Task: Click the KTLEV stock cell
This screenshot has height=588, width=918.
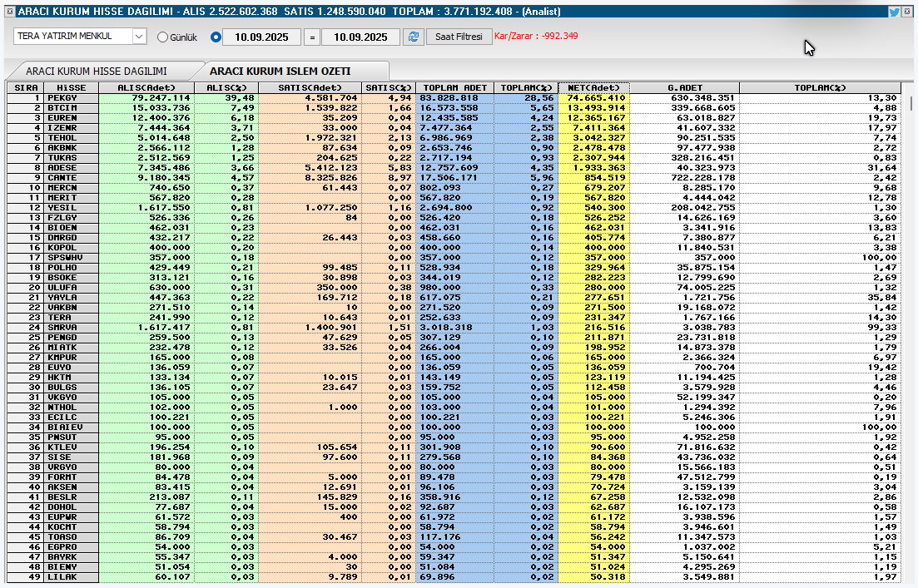Action: point(72,447)
